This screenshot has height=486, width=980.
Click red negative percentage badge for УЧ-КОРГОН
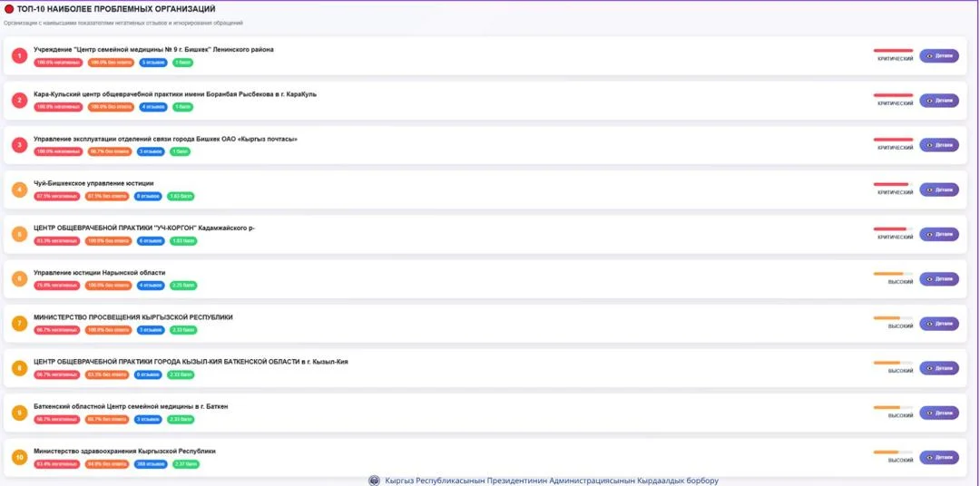click(x=56, y=241)
